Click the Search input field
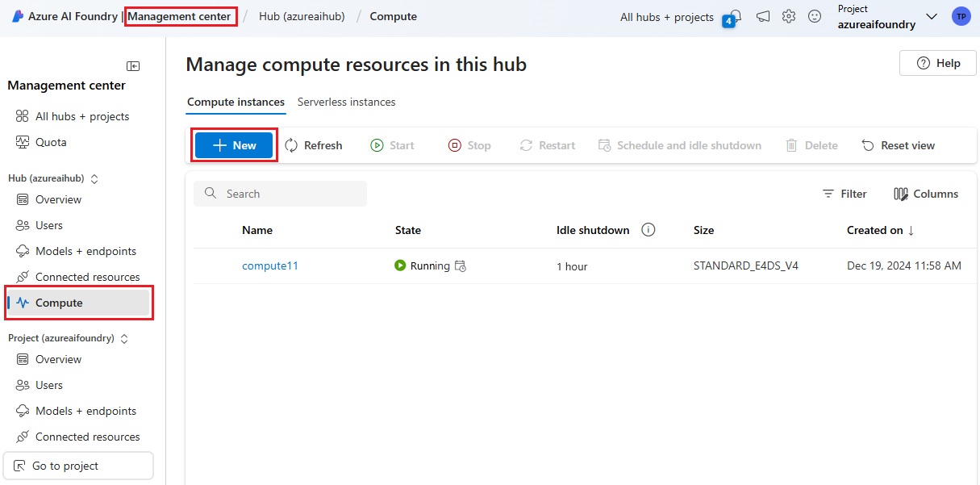This screenshot has height=485, width=980. pos(280,194)
